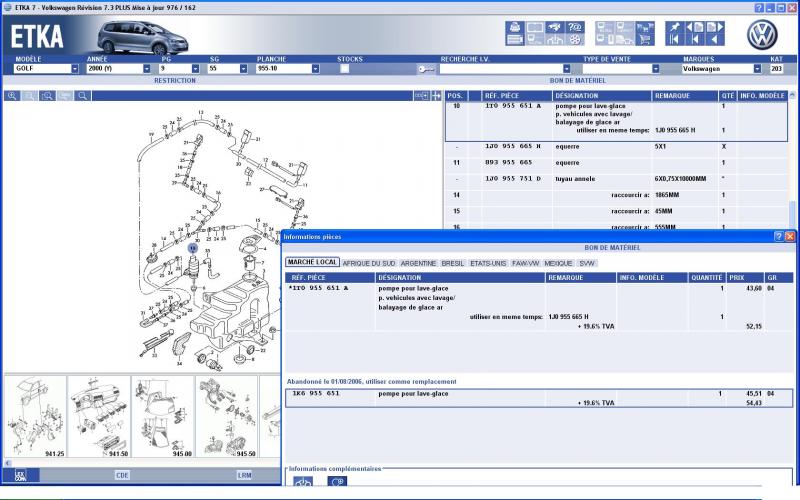
Task: Click the printer icon in top toolbar
Action: pos(515,27)
